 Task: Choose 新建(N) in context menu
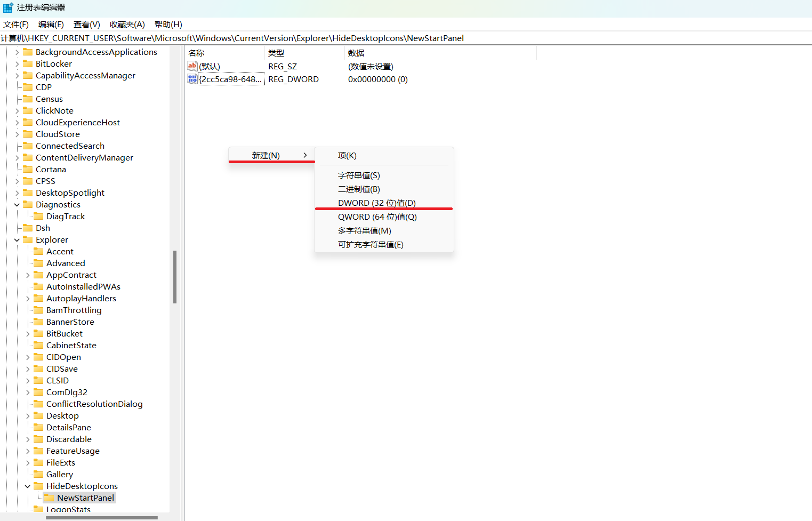click(271, 155)
